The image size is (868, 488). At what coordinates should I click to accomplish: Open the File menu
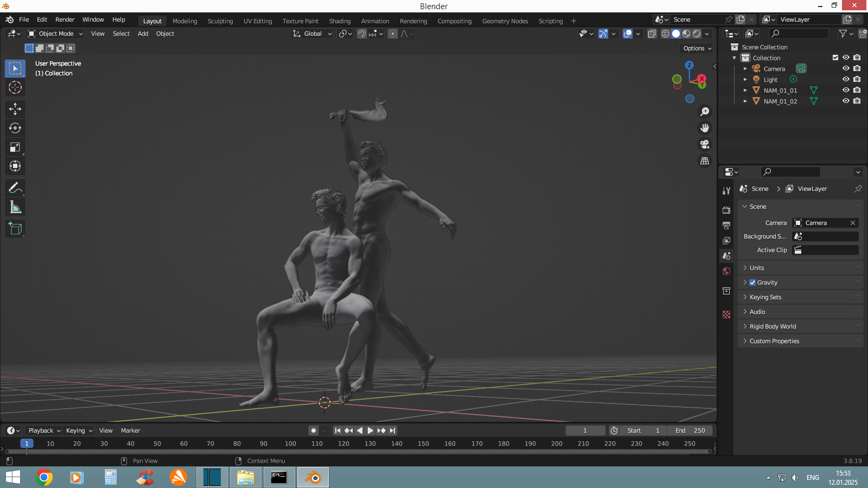click(24, 20)
